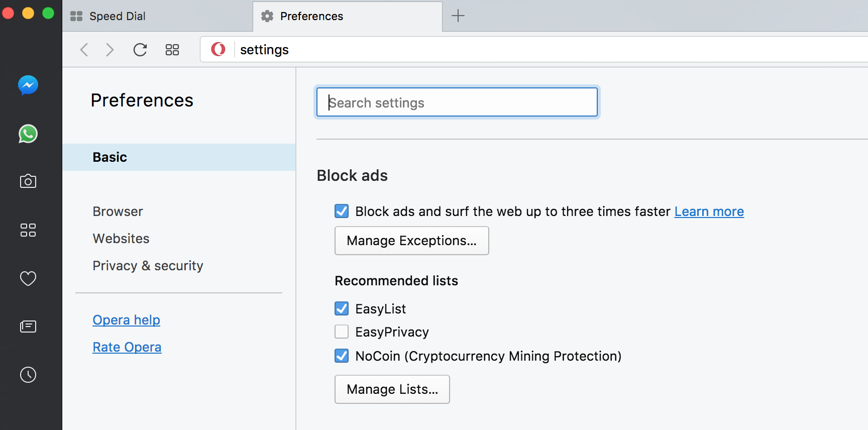868x430 pixels.
Task: Open Facebook Messenger in the sidebar
Action: (x=28, y=85)
